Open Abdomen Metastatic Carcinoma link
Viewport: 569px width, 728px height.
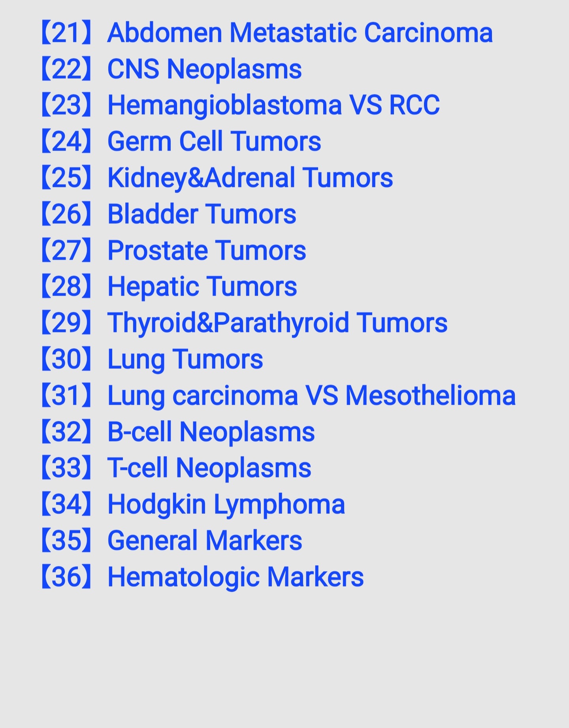pyautogui.click(x=300, y=32)
